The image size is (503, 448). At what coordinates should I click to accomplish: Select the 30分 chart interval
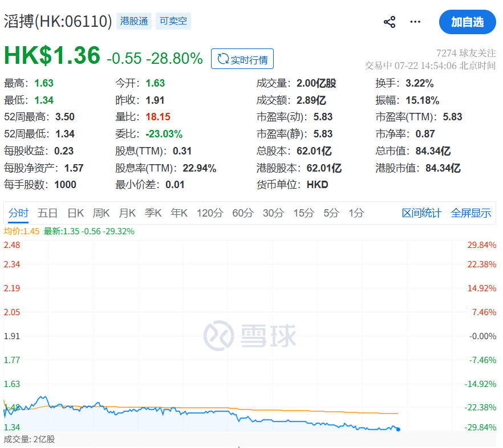coord(273,213)
